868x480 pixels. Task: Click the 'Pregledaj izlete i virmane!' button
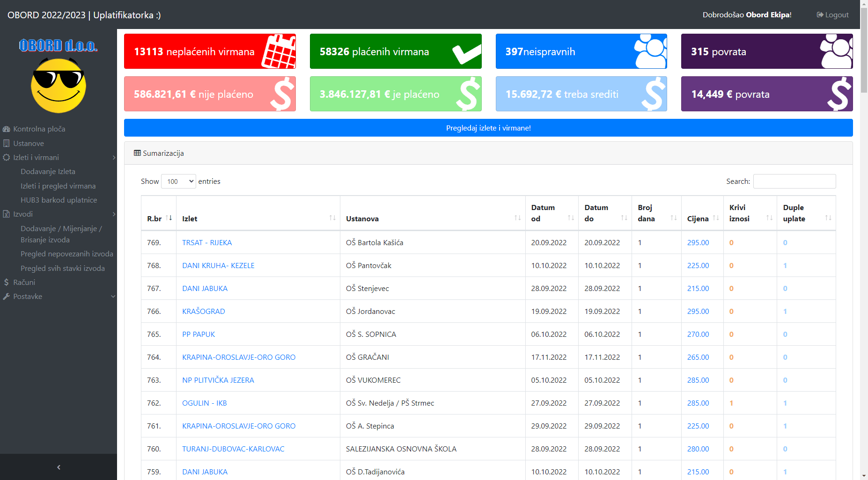pos(488,128)
